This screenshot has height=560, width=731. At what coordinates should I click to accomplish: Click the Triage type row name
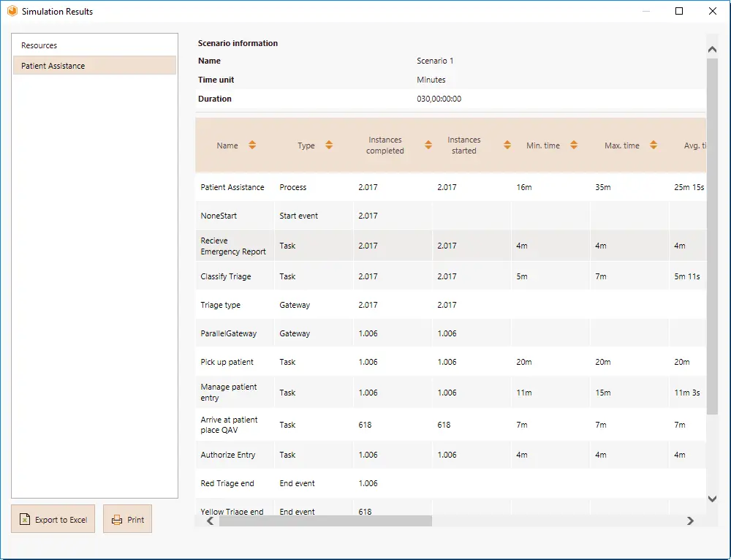[221, 305]
